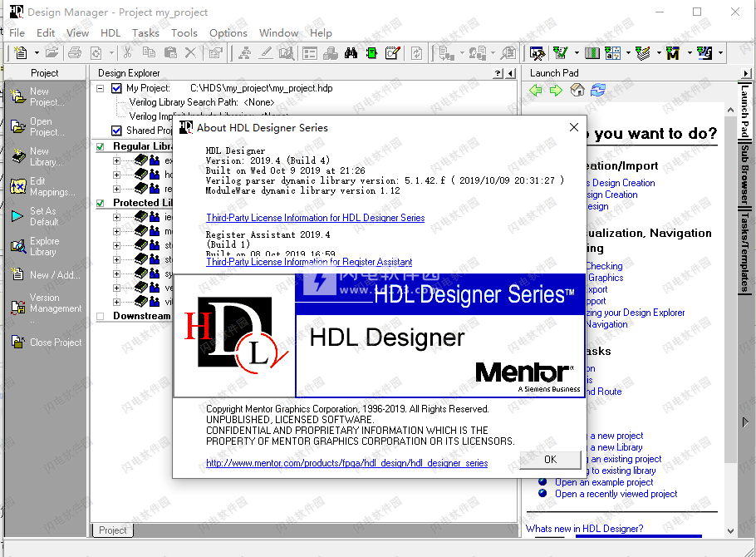Open the File menu

17,32
